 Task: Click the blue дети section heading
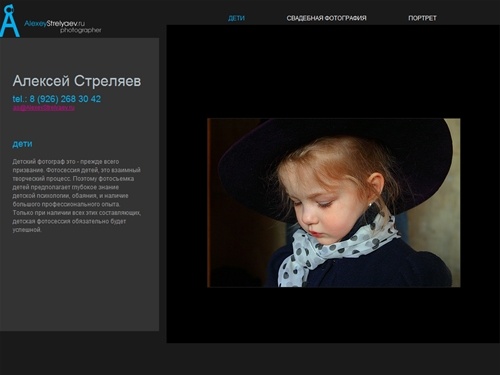pos(22,144)
